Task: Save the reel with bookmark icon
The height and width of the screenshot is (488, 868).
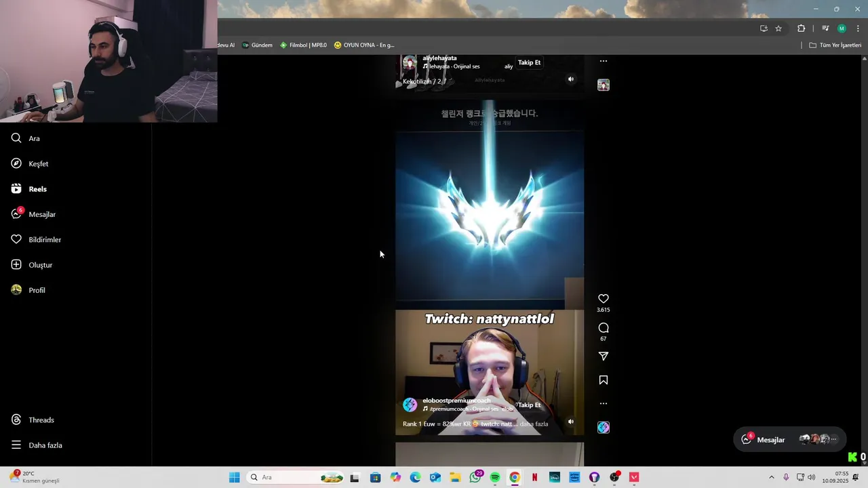Action: click(x=604, y=380)
